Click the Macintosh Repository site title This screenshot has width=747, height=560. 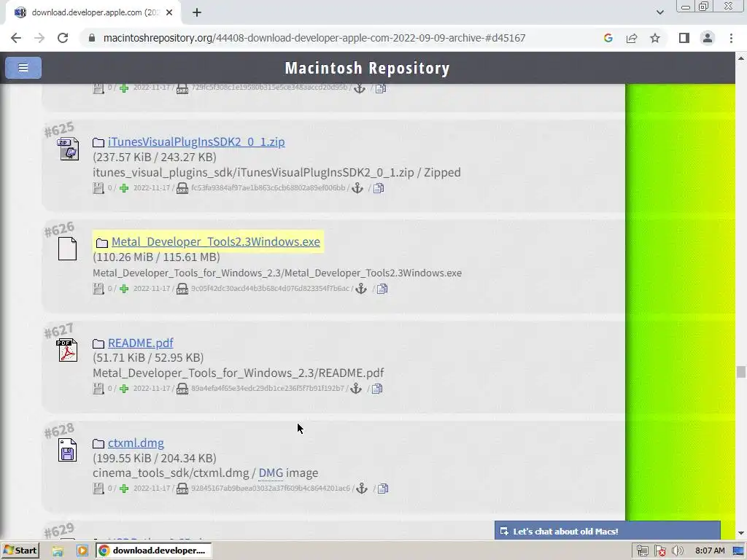(x=368, y=68)
